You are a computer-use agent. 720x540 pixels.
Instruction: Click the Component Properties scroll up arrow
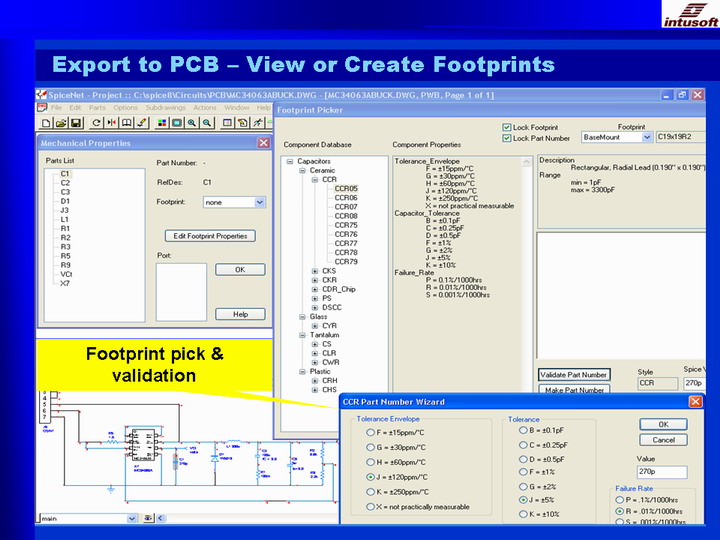click(527, 162)
